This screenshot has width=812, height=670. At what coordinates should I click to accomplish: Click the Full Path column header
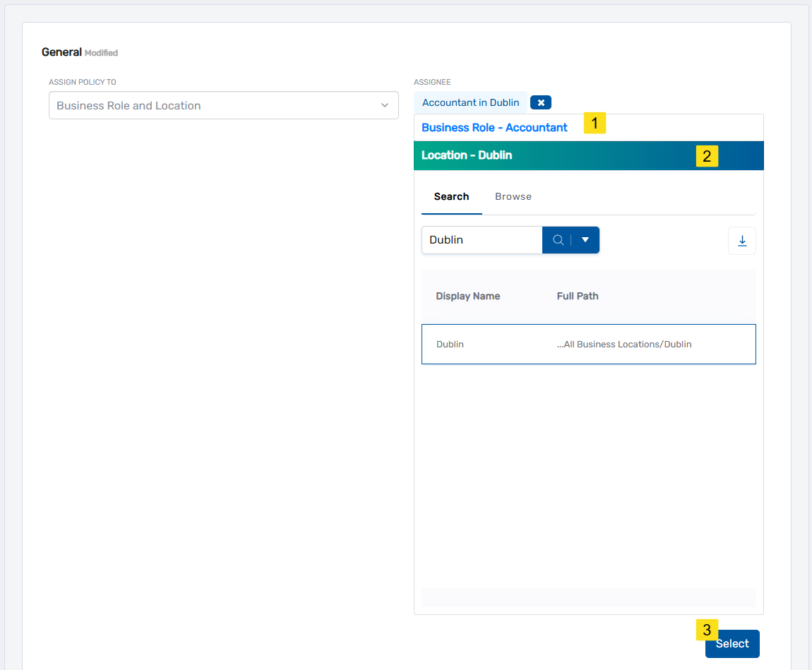coord(577,296)
